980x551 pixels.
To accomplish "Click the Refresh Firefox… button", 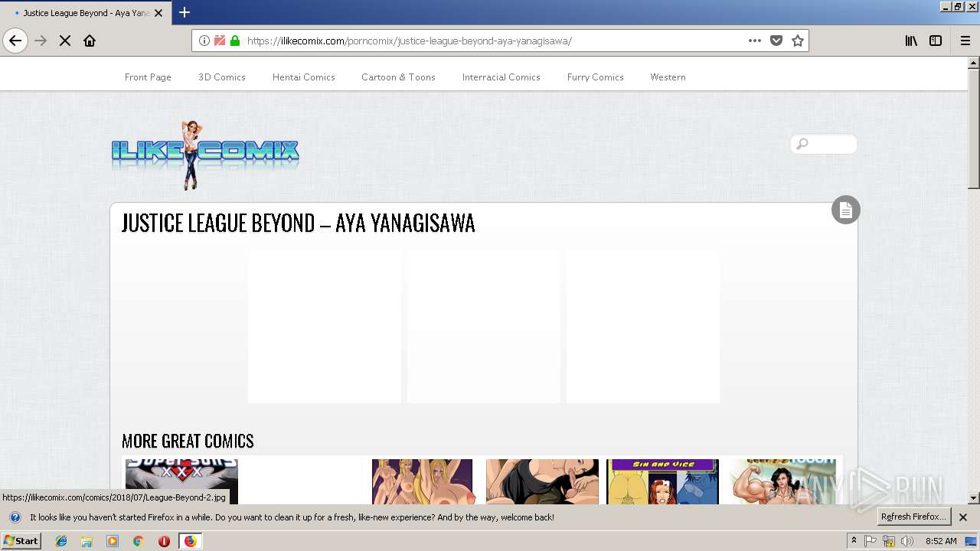I will tap(913, 517).
